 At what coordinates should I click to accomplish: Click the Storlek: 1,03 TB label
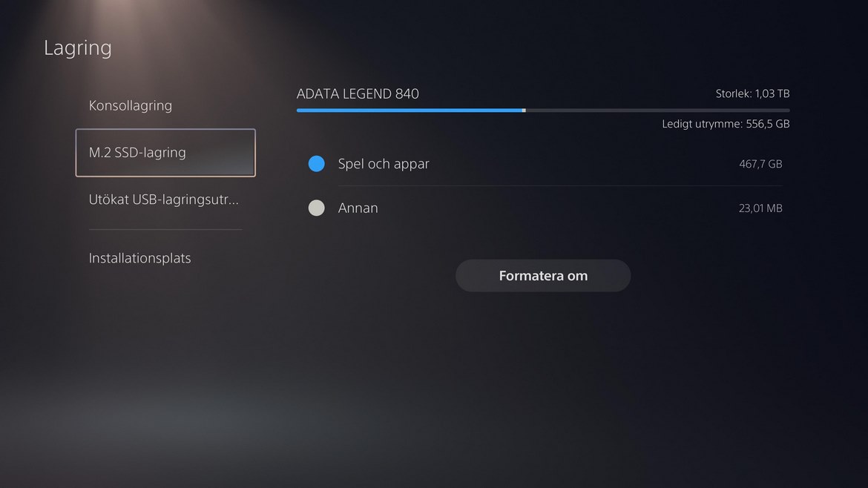(752, 93)
